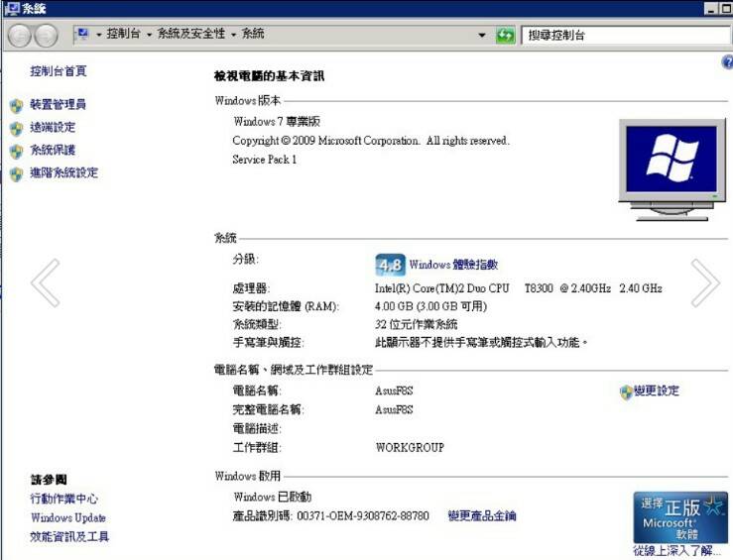Click the 'Windows 已啟動' text
This screenshot has width=733, height=560.
273,497
